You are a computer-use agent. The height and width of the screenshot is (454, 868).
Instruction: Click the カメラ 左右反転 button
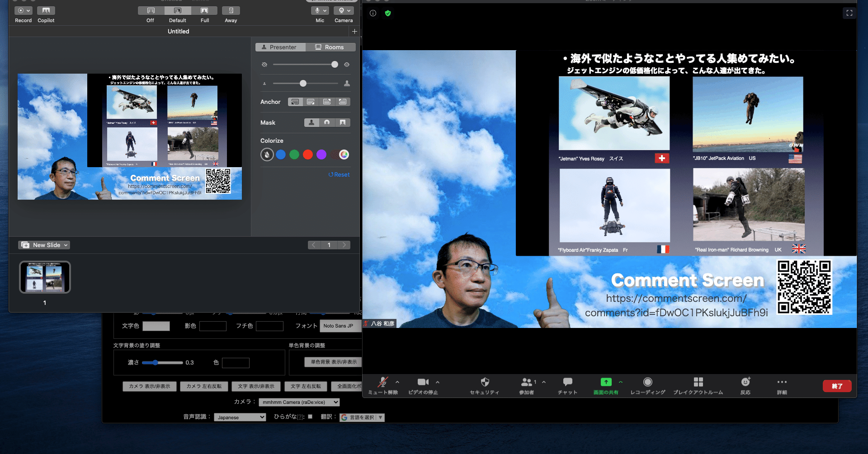(204, 386)
